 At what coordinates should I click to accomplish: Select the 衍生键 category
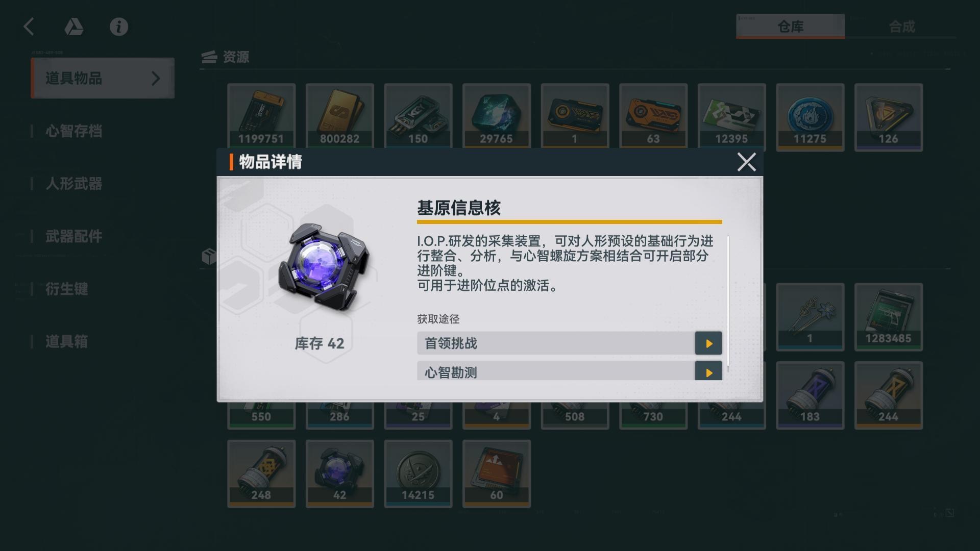[67, 289]
